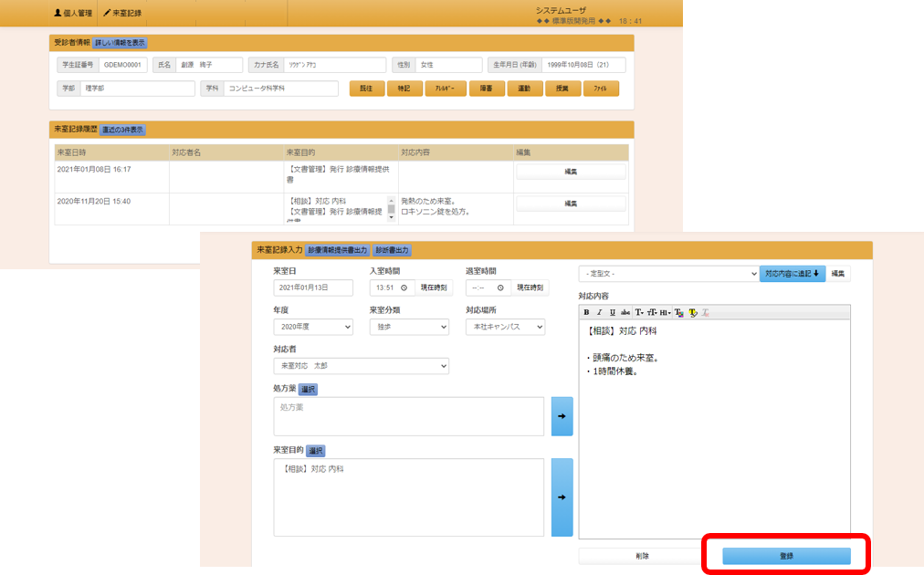Click the ｱﾚﾙｷﾞｰ button in patient info
Image resolution: width=924 pixels, height=575 pixels.
pyautogui.click(x=446, y=89)
